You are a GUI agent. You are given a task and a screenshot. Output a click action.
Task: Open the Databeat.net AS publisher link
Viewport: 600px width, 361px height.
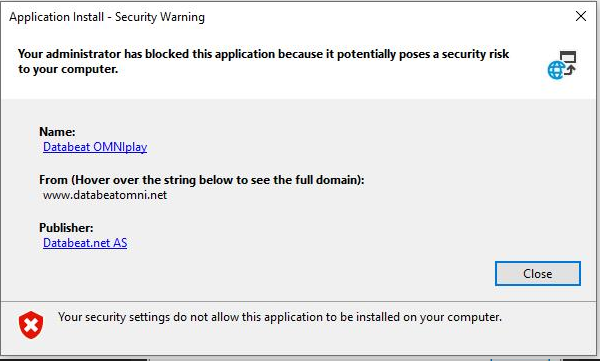pyautogui.click(x=85, y=243)
